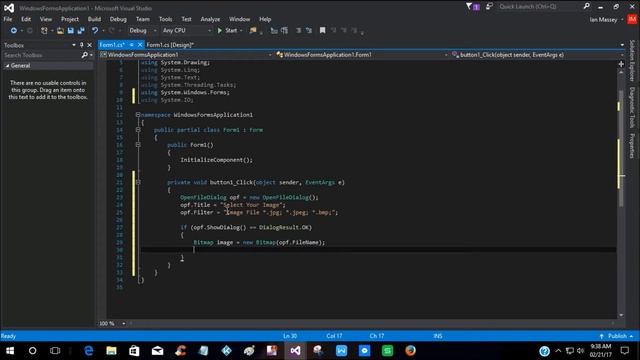Viewport: 640px width, 360px height.
Task: Click the Find in Files toolbar icon
Action: [x=253, y=31]
